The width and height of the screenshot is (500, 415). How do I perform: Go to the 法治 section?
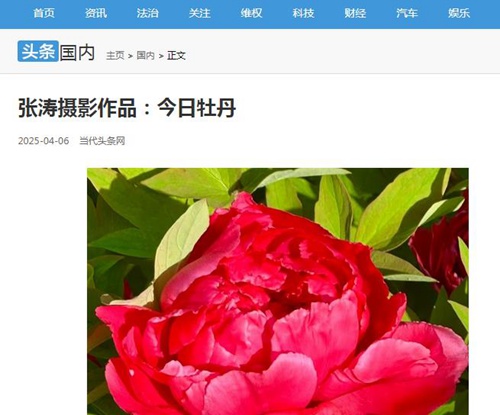148,13
